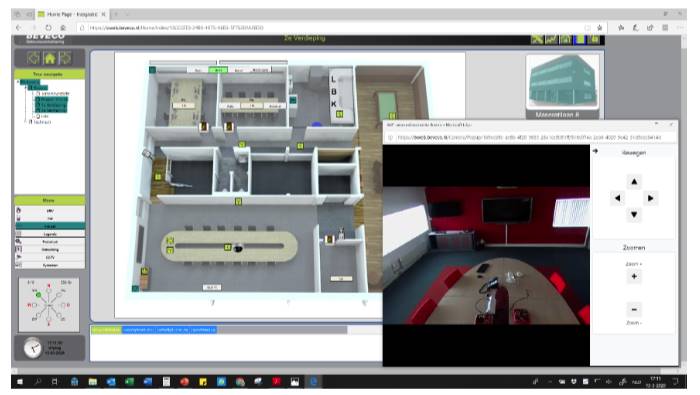Pan the camera left with the left arrow
The image size is (700, 395).
pyautogui.click(x=617, y=198)
